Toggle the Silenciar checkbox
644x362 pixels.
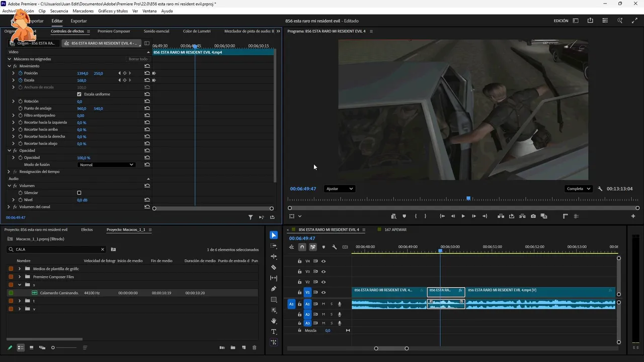(x=79, y=193)
